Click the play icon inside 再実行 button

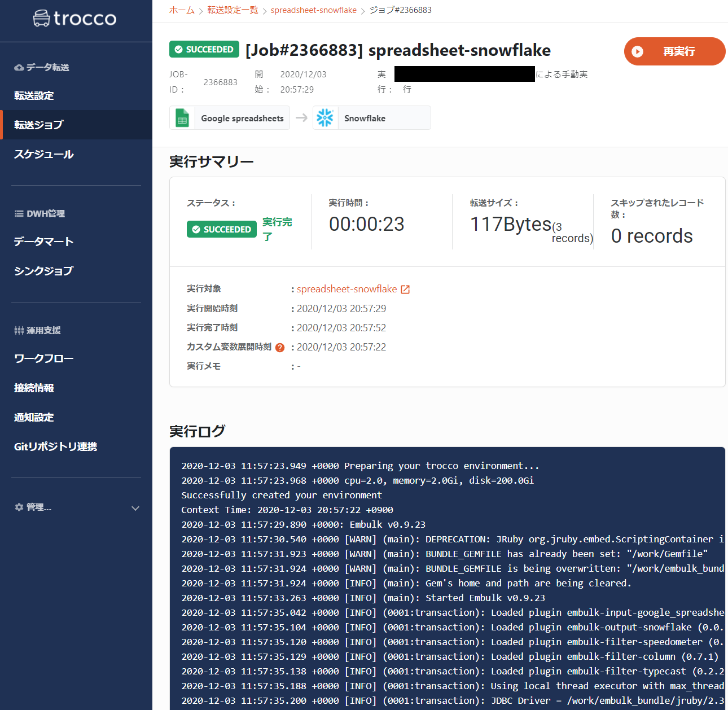click(x=638, y=51)
